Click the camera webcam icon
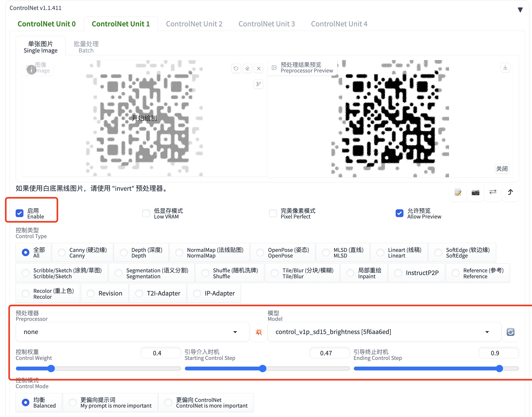Image resolution: width=532 pixels, height=417 pixels. pos(475,192)
